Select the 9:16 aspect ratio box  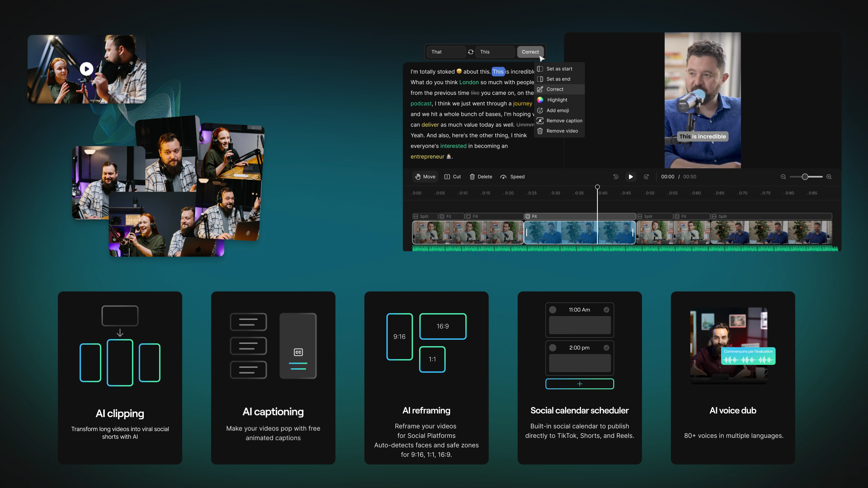[399, 336]
